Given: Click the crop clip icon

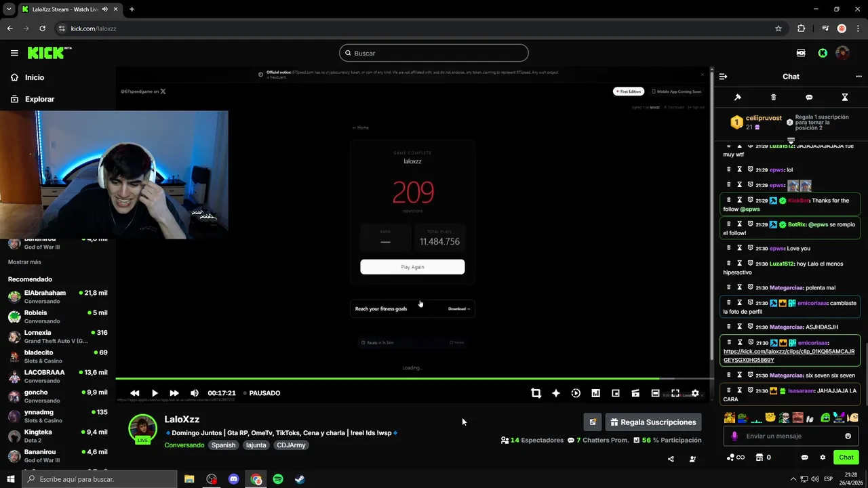Looking at the screenshot, I should (x=536, y=393).
